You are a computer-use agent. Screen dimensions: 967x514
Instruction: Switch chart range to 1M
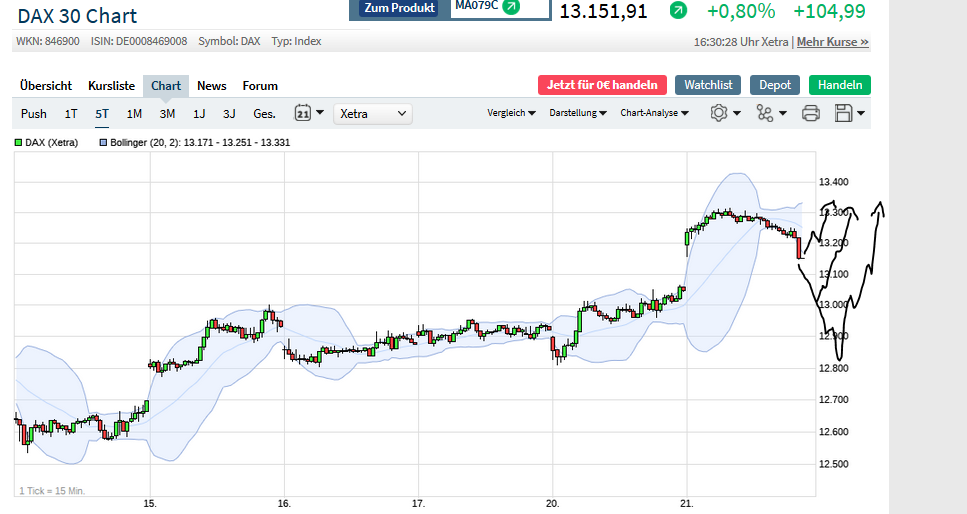(x=134, y=114)
